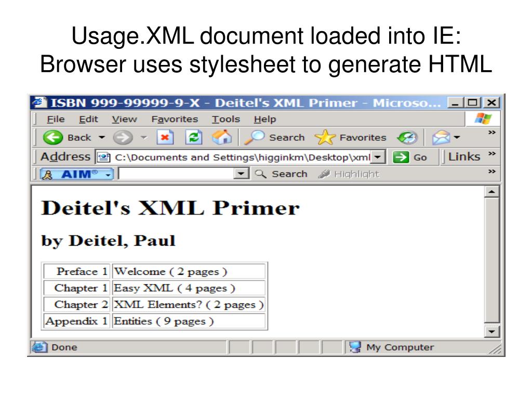
Task: Click the AIM toolbar button
Action: point(76,174)
